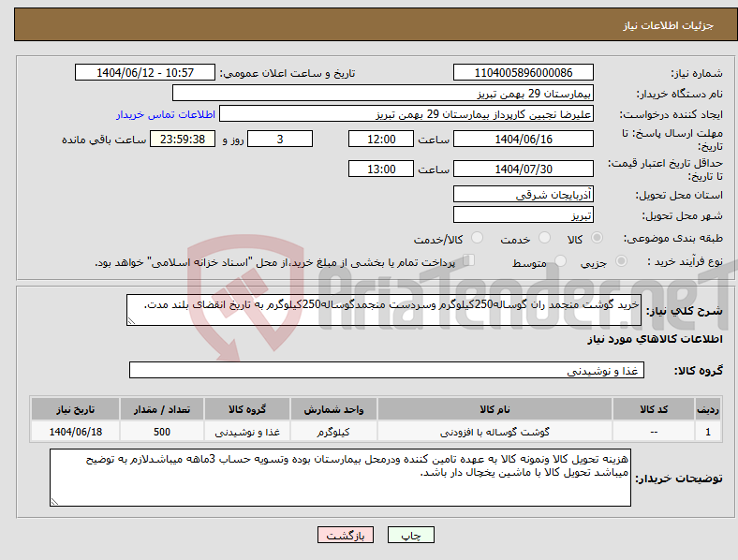This screenshot has width=738, height=560.
Task: Click the بازگشت back button
Action: (x=346, y=535)
